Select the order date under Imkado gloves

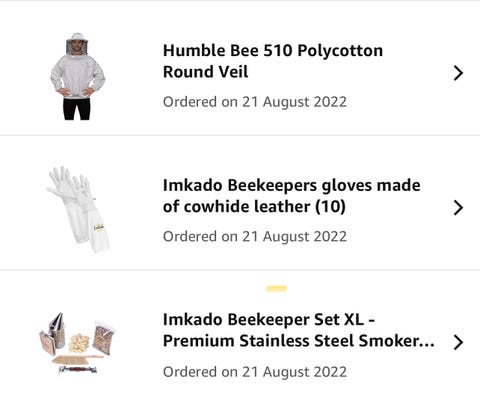255,237
